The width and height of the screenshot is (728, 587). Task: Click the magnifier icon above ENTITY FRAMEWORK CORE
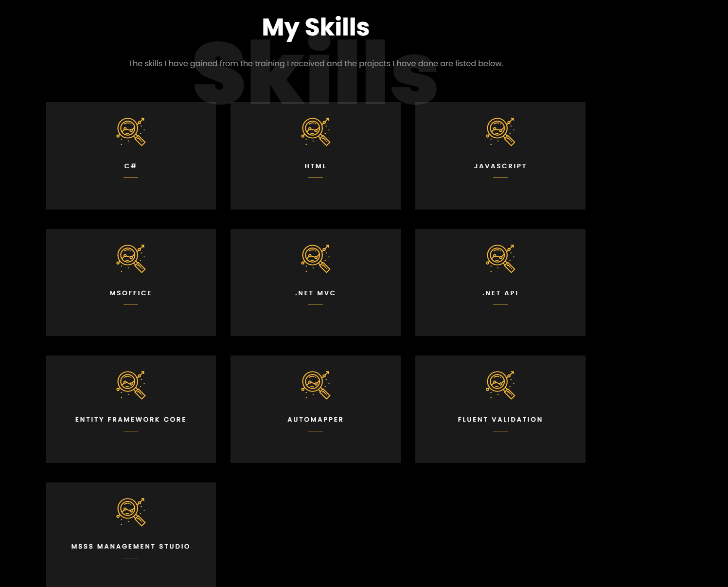coord(130,385)
